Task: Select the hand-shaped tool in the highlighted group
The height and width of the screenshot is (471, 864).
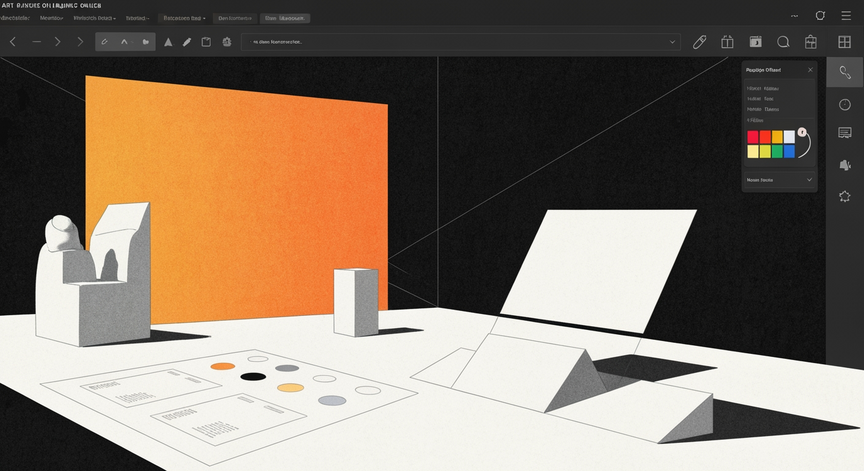Action: coord(145,42)
